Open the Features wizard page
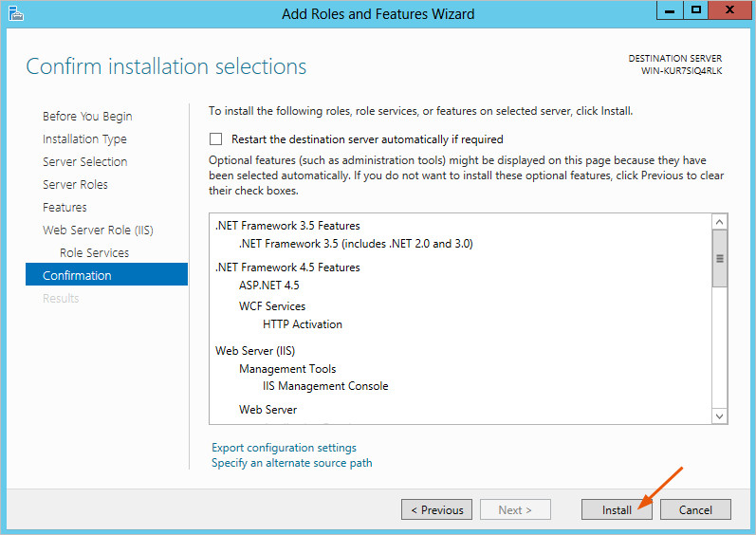This screenshot has height=535, width=756. point(65,207)
